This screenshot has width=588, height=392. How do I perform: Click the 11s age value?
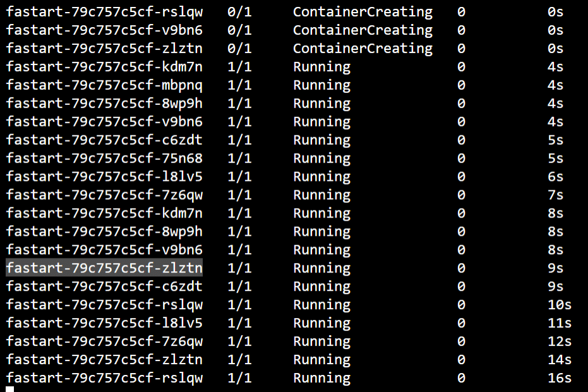pyautogui.click(x=560, y=323)
